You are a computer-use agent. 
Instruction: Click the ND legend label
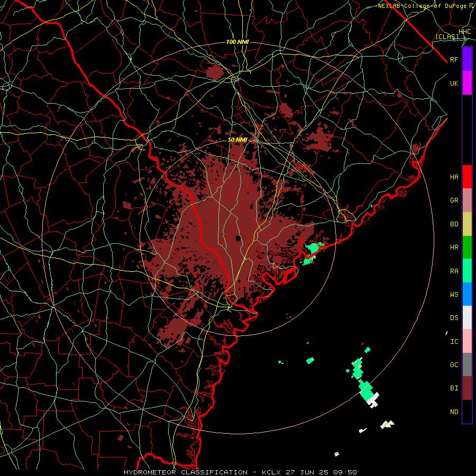click(x=454, y=412)
